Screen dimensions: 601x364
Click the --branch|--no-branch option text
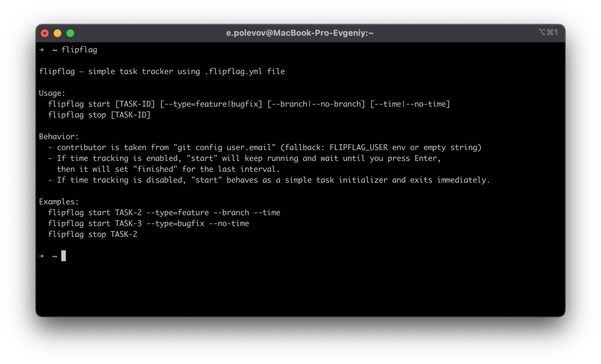coord(316,104)
